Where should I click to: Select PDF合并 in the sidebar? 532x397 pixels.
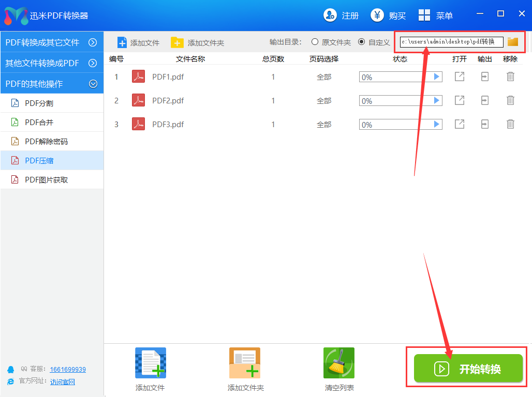pyautogui.click(x=39, y=123)
